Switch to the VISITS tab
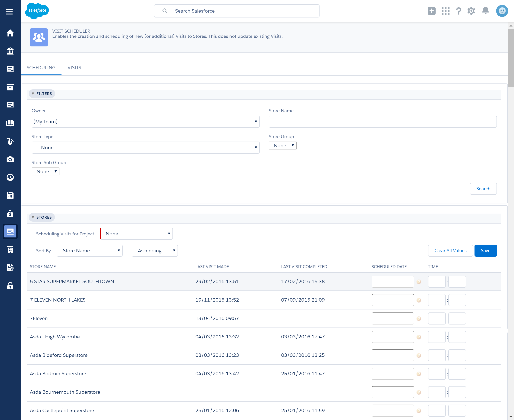This screenshot has height=420, width=514. 74,68
